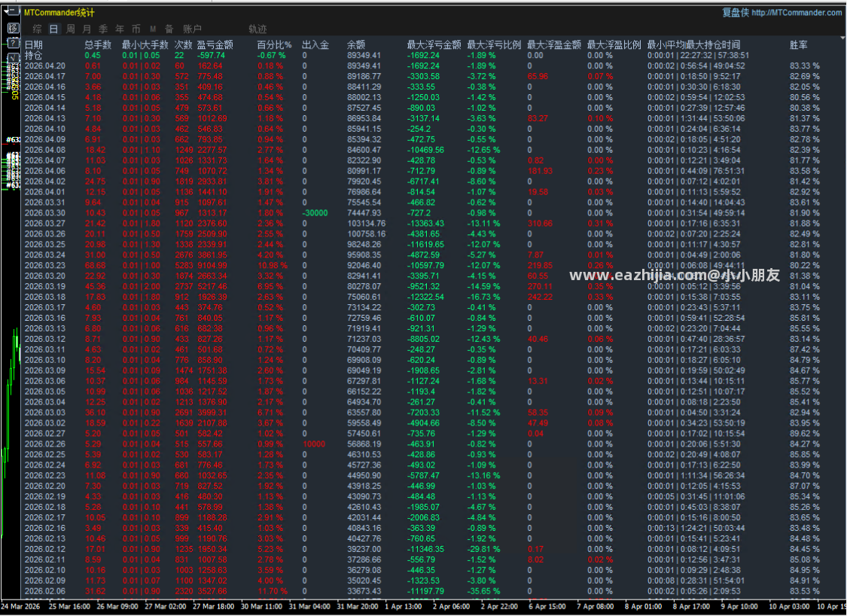Click the 总手数 column header

tap(98, 45)
